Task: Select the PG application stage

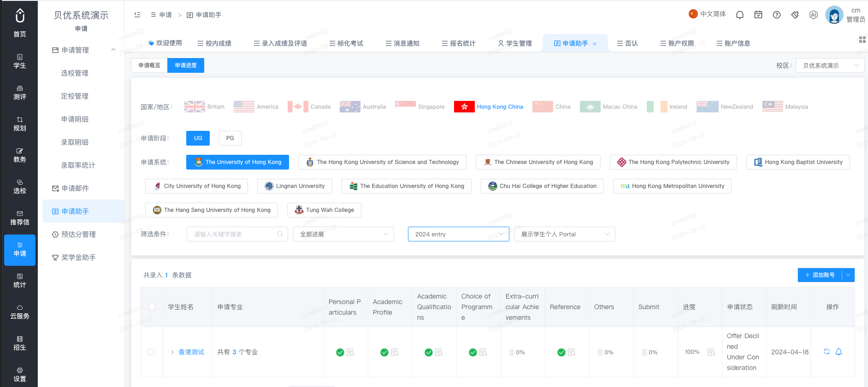Action: pyautogui.click(x=230, y=138)
